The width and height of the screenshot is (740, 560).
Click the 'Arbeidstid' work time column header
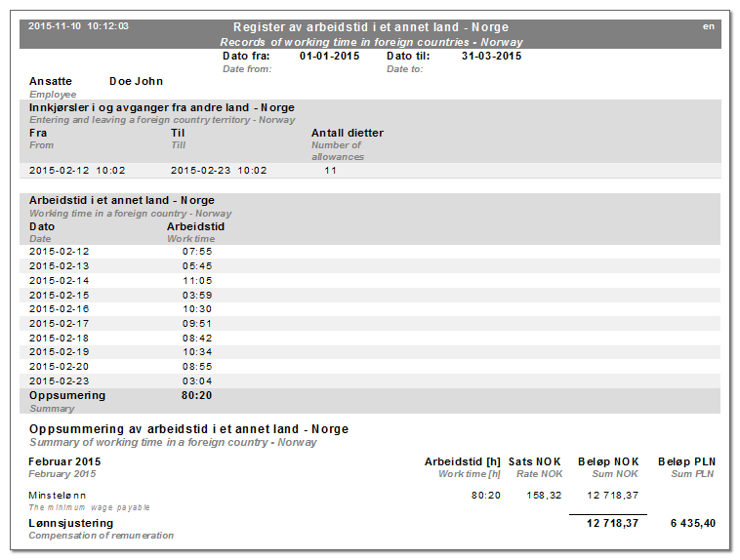click(195, 226)
